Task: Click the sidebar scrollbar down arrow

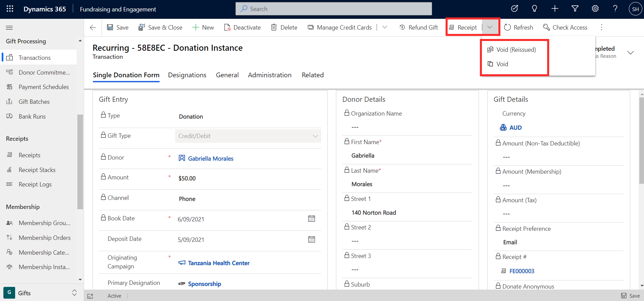Action: click(x=80, y=279)
